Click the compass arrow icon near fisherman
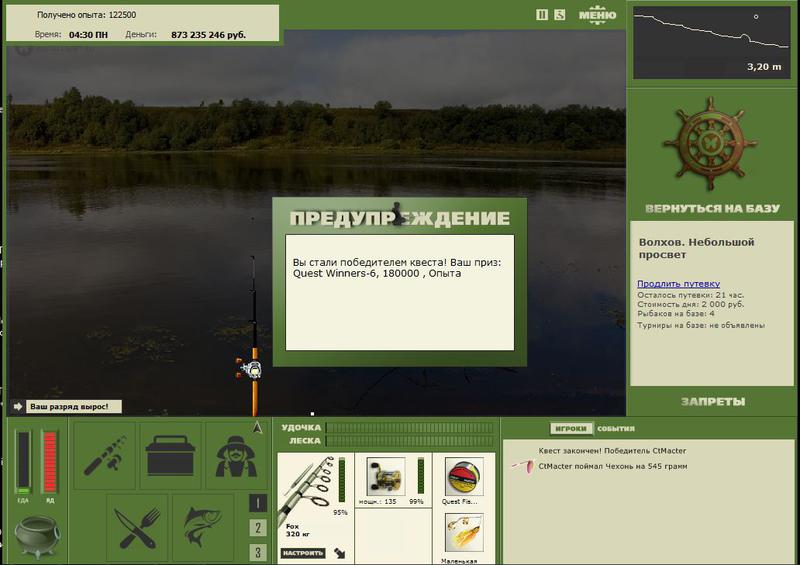The height and width of the screenshot is (565, 800). click(x=257, y=428)
